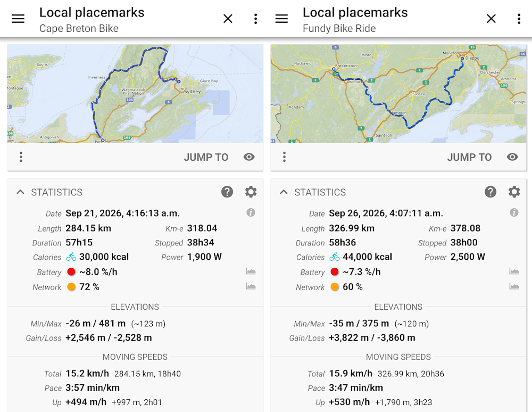Screen dimensions: 532x412
Task: Click pace value 3:47 min/km
Action: 356,388
